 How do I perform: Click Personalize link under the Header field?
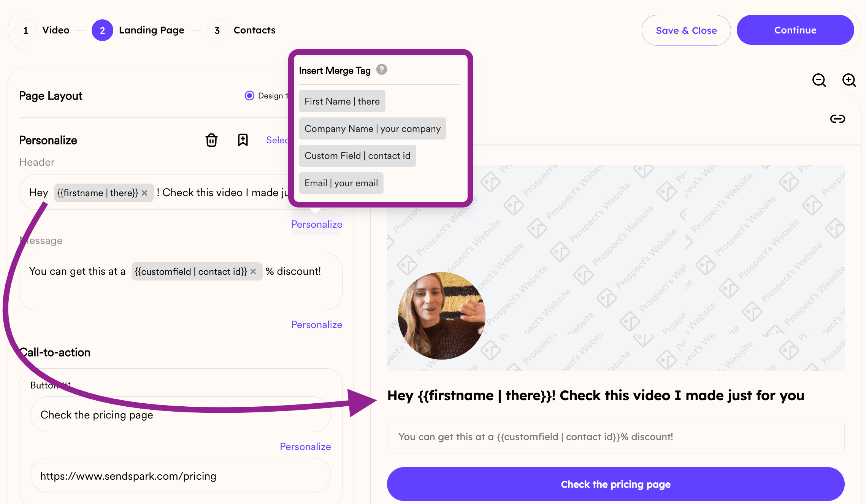pos(317,224)
